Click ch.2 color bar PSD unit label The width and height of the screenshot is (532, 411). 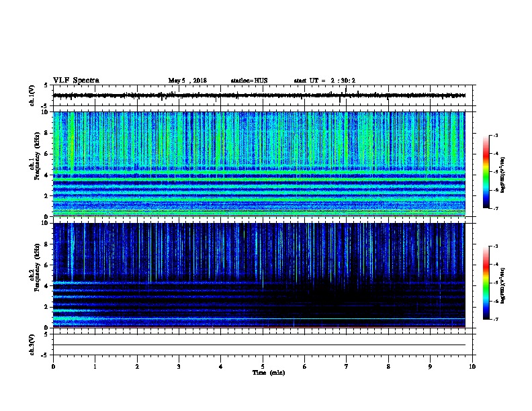tap(502, 285)
